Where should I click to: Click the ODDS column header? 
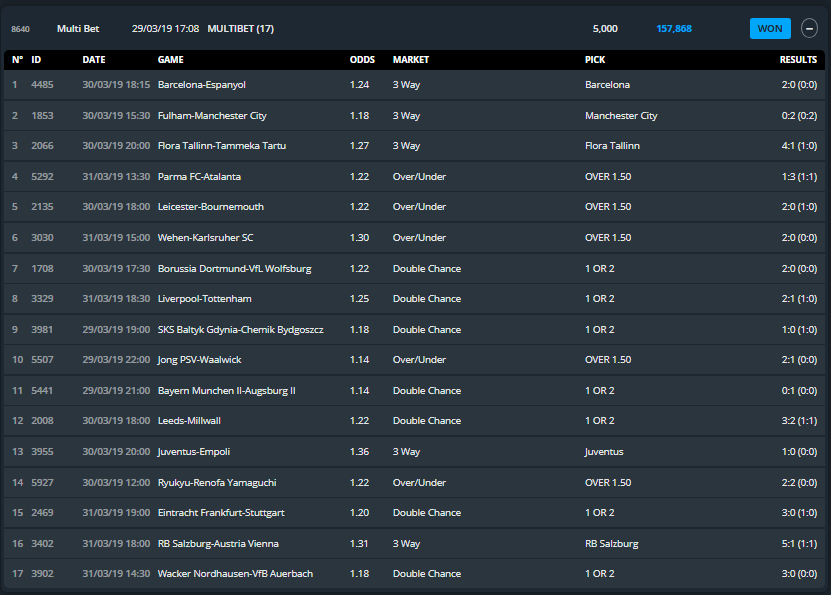[362, 60]
